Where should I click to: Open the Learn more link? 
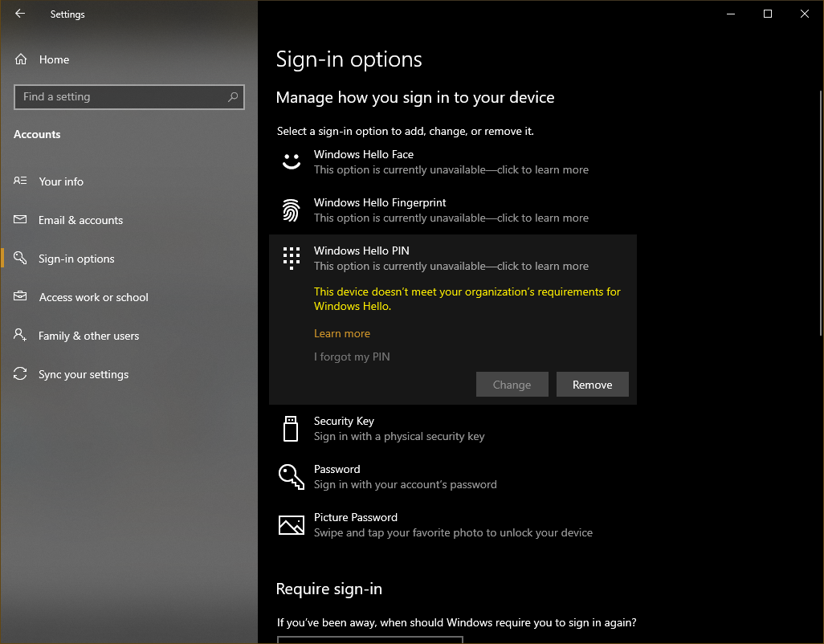pos(341,332)
